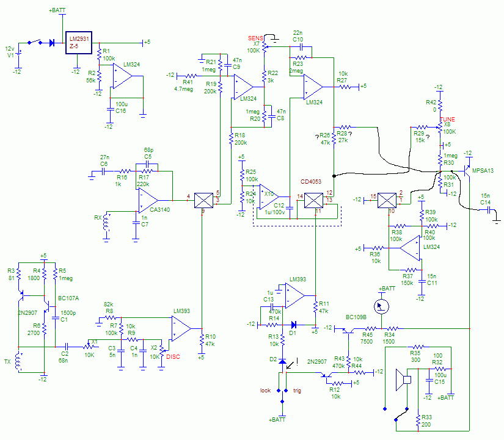504x440 pixels.
Task: Click the BC107A transistor symbol
Action: [48, 306]
